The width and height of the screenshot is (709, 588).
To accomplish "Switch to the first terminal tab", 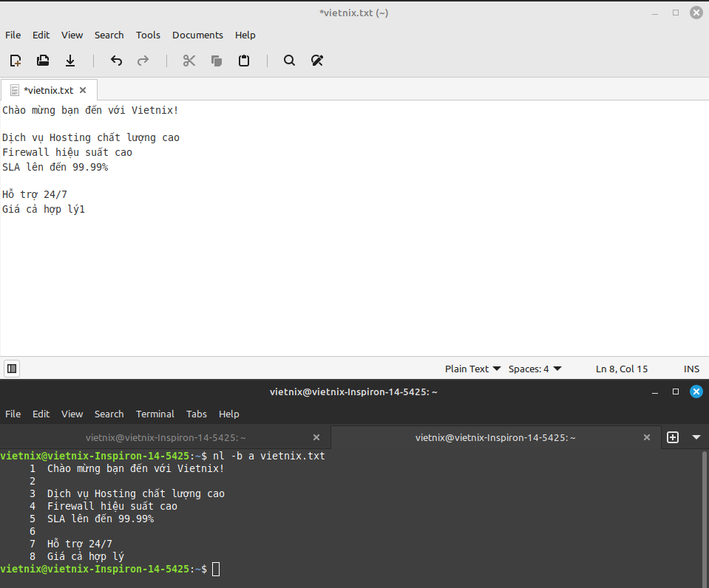I will click(x=166, y=437).
